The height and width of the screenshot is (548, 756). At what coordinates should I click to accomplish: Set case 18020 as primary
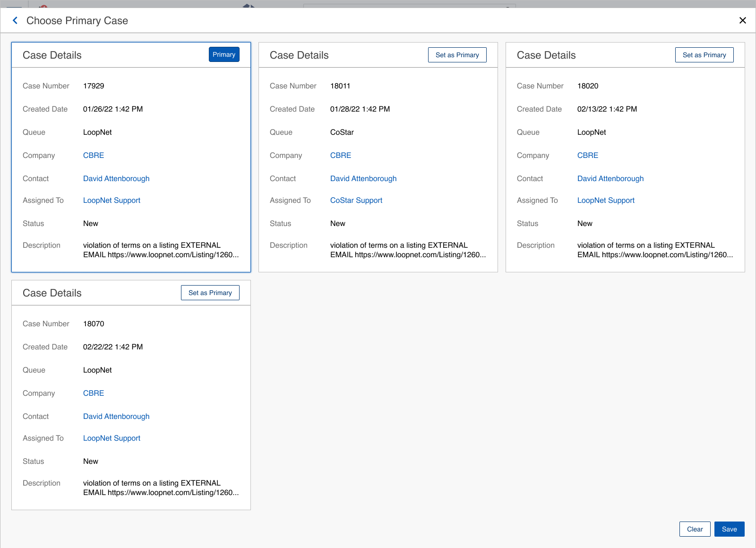[704, 55]
